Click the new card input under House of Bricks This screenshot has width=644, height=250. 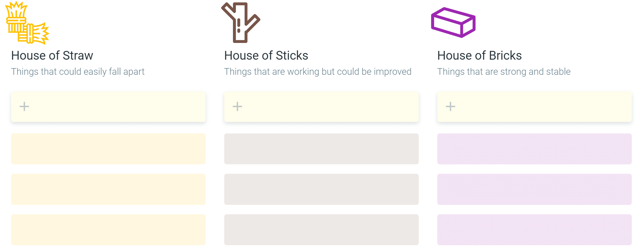coord(534,107)
